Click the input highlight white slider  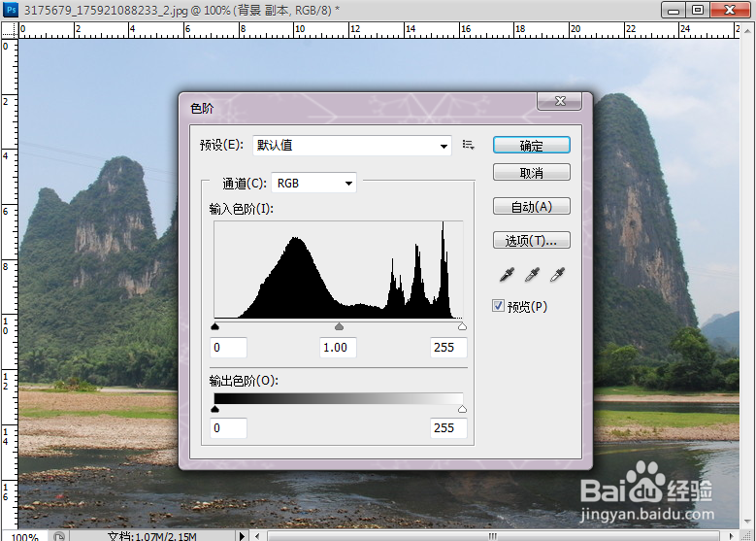point(462,326)
